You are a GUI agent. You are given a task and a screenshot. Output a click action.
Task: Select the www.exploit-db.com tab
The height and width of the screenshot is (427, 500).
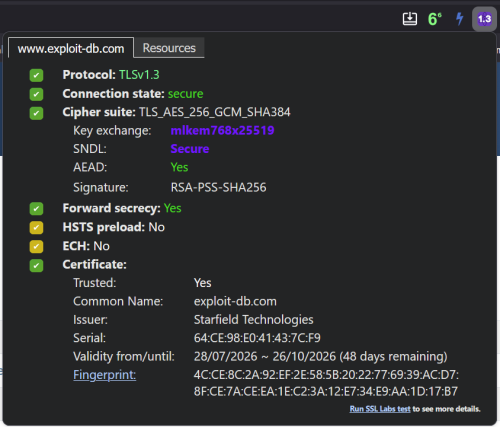click(x=71, y=49)
